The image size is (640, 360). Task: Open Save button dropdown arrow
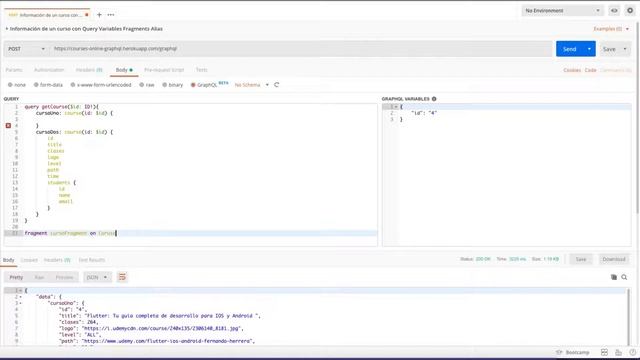tap(625, 49)
